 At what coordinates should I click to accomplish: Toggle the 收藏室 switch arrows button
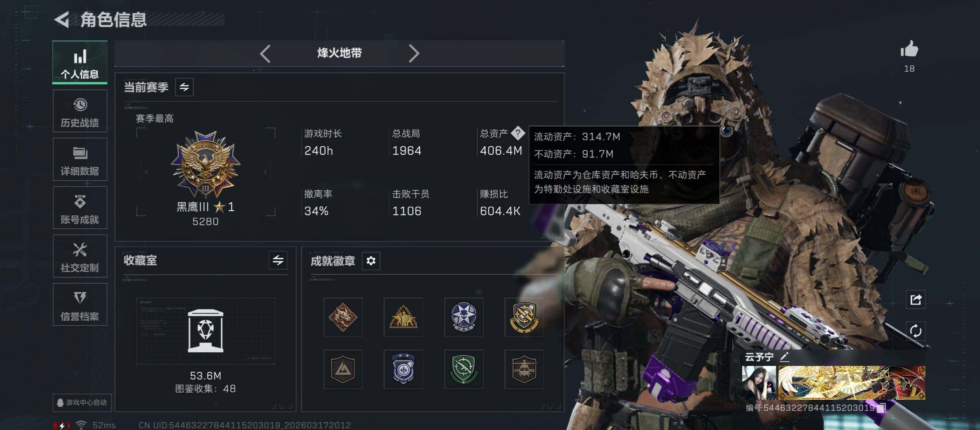pyautogui.click(x=278, y=260)
